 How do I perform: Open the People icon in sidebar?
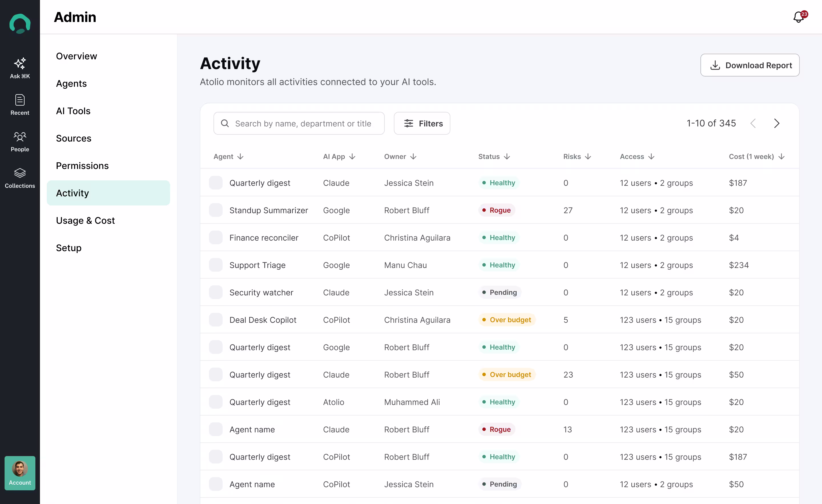click(20, 136)
